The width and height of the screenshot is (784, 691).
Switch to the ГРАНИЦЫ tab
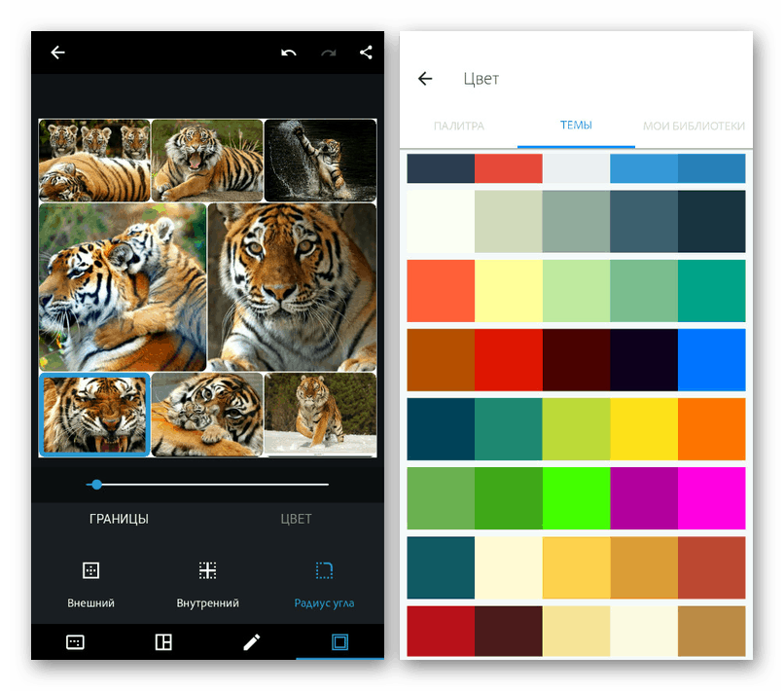click(x=119, y=519)
